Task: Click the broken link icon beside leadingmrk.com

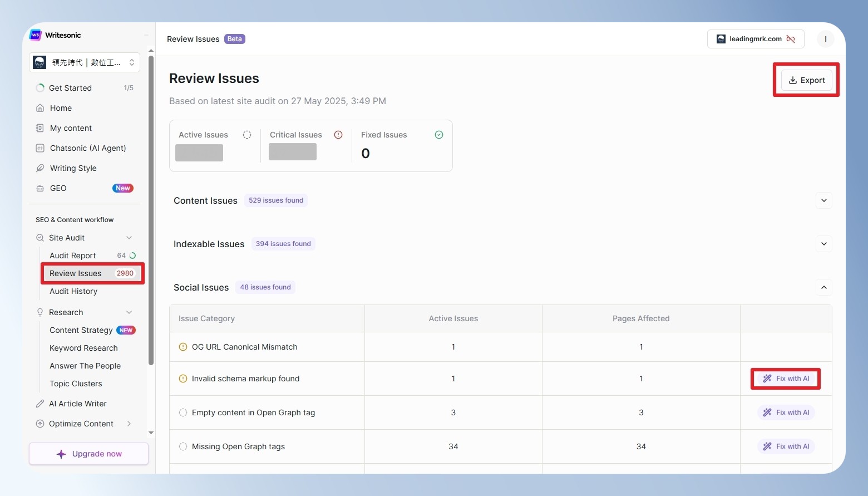Action: [x=791, y=39]
